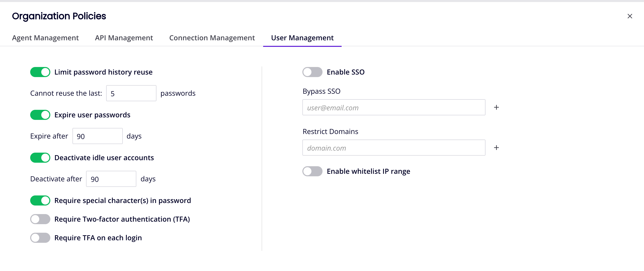Click the Bypass SSO label

(x=321, y=91)
